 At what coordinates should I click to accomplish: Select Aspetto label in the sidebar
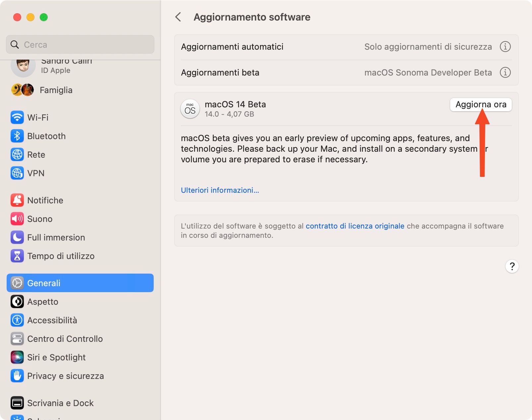43,302
